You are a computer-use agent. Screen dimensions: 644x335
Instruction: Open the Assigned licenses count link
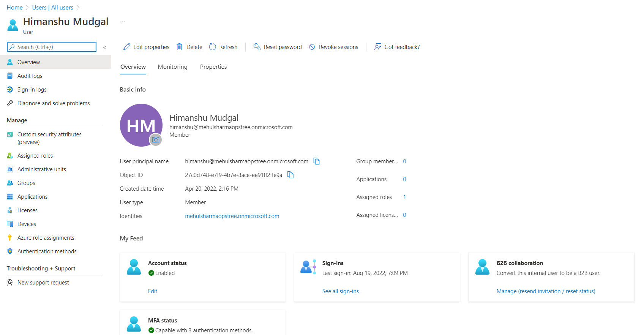pyautogui.click(x=405, y=215)
